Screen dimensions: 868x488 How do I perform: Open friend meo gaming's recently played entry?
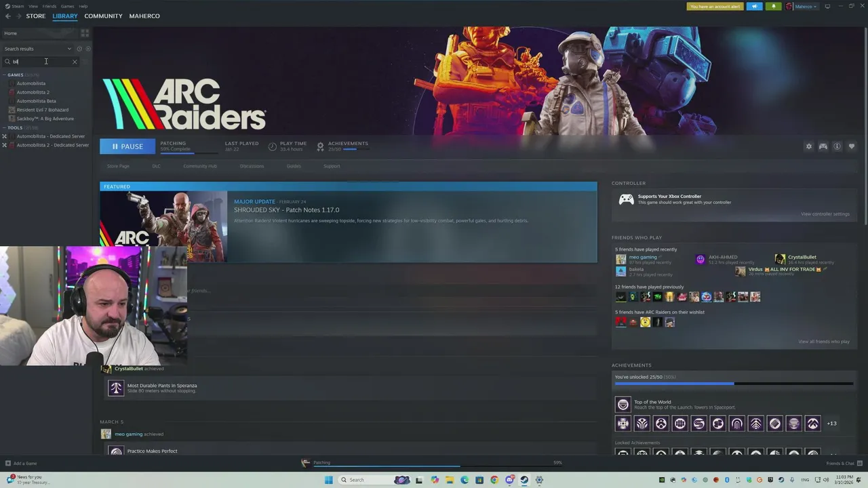click(643, 260)
